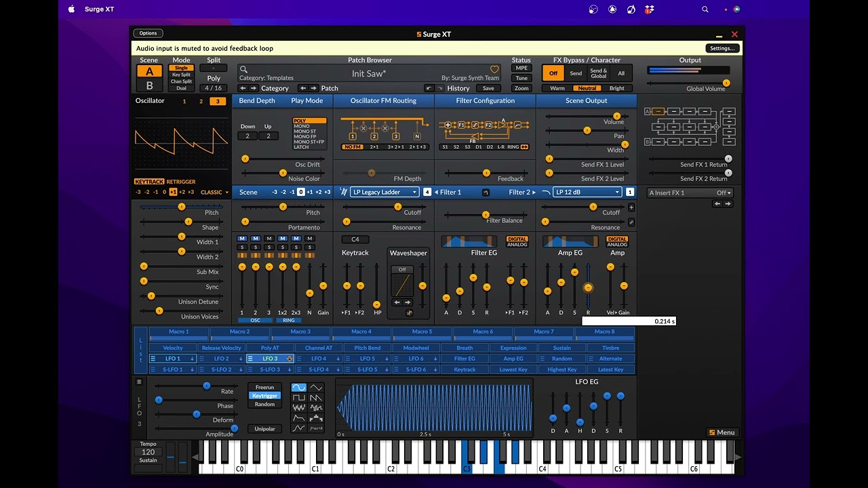This screenshot has width=868, height=488.
Task: Toggle MPE status button
Action: 521,68
